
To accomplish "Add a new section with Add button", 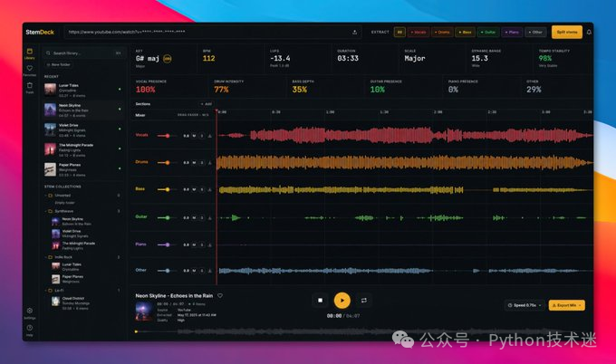I will (x=207, y=104).
